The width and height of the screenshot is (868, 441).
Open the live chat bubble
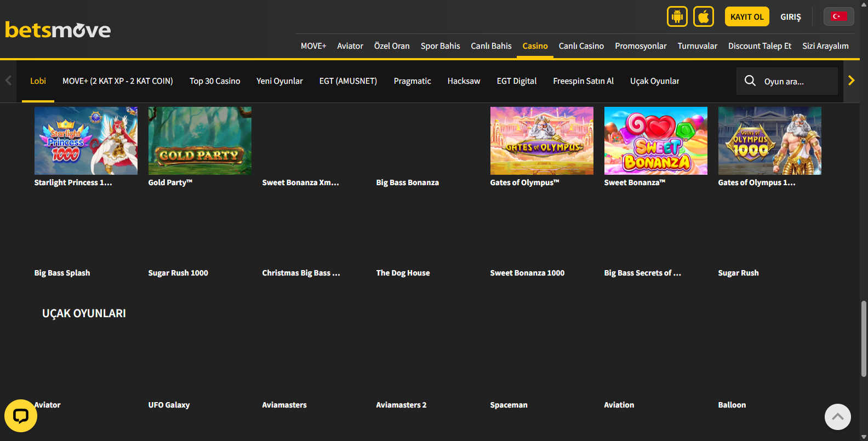21,416
